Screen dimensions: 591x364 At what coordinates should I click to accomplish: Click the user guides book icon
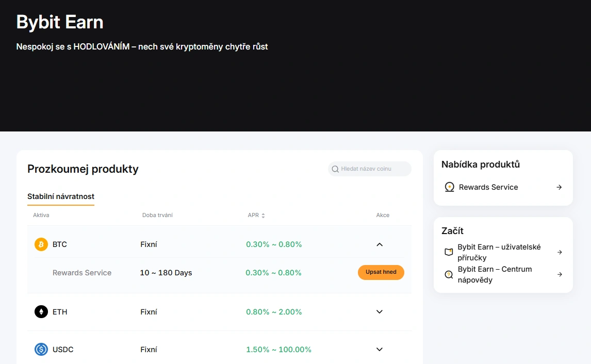coord(449,252)
